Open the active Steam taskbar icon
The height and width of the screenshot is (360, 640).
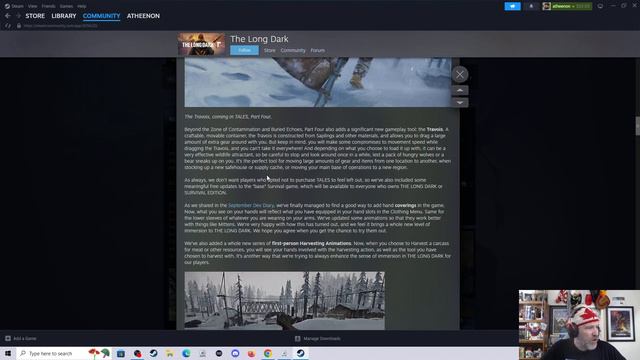click(300, 353)
